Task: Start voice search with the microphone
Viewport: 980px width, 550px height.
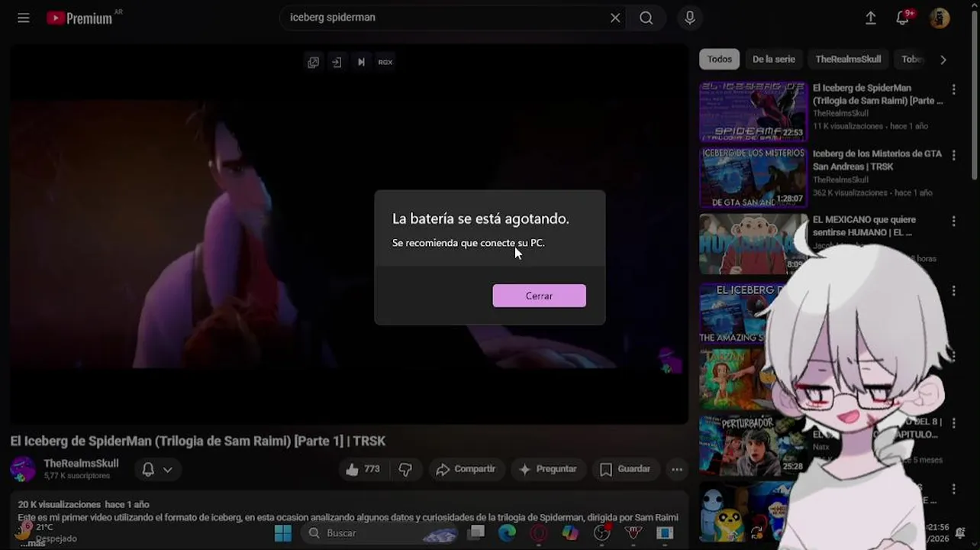Action: click(690, 18)
